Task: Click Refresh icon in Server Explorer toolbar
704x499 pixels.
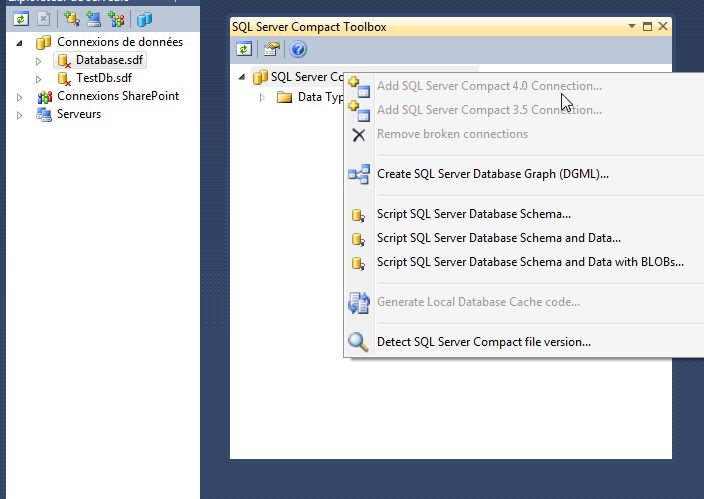Action: tap(21, 19)
